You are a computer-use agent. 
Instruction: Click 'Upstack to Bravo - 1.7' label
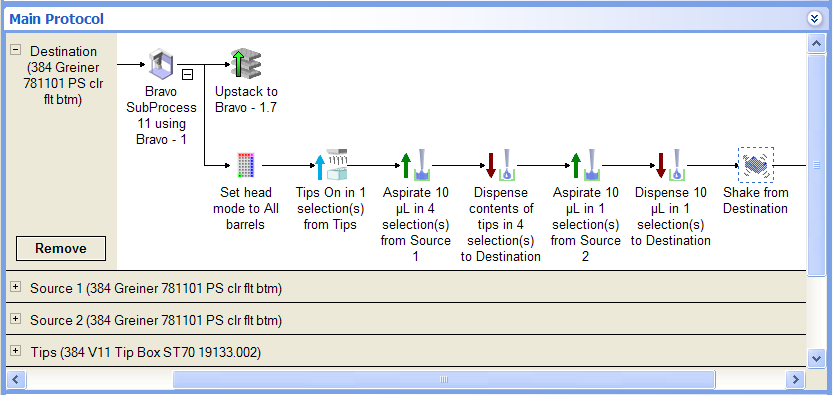pos(246,100)
